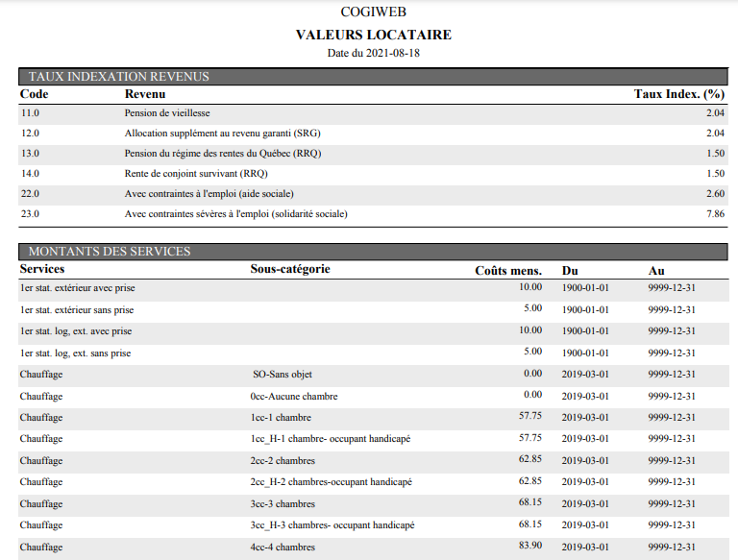Viewport: 738px width, 560px height.
Task: Click the Code column header
Action: tap(35, 94)
